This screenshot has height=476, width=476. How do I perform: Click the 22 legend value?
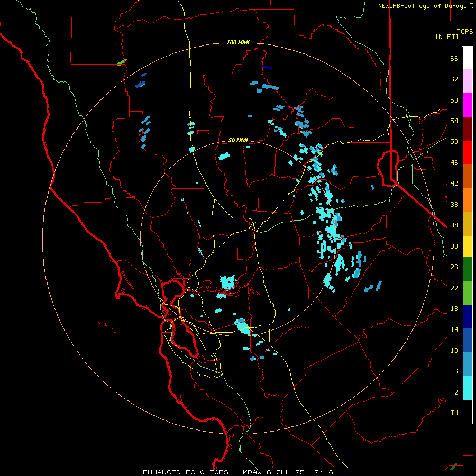(x=454, y=288)
